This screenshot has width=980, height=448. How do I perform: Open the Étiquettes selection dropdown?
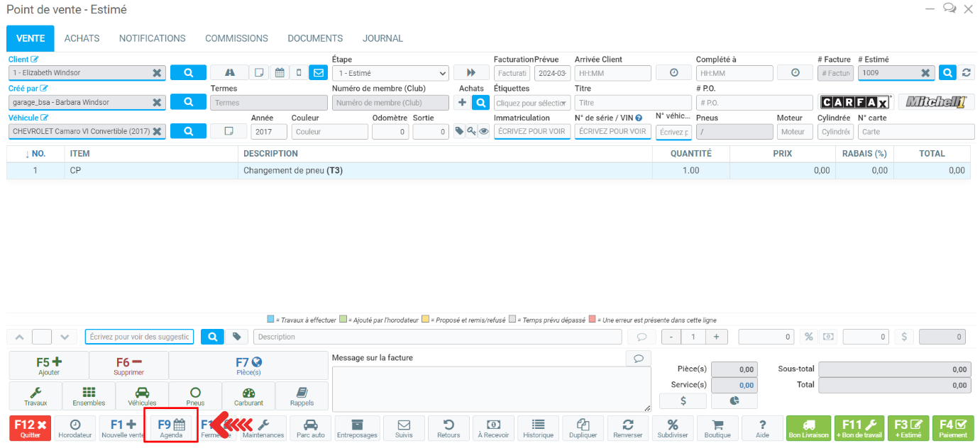pyautogui.click(x=532, y=103)
